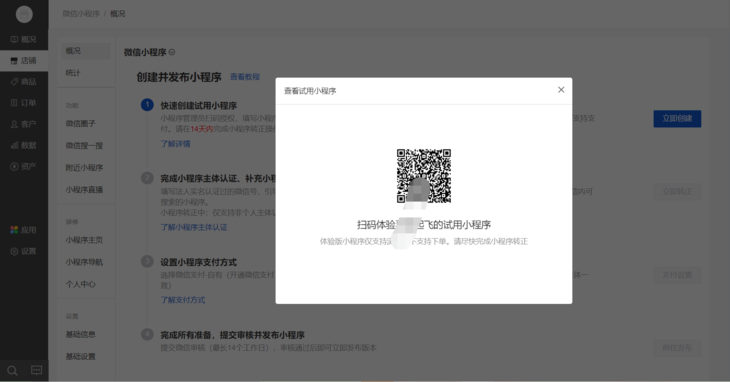The image size is (730, 382).
Task: Click the shop avatar logo at top left
Action: click(24, 14)
